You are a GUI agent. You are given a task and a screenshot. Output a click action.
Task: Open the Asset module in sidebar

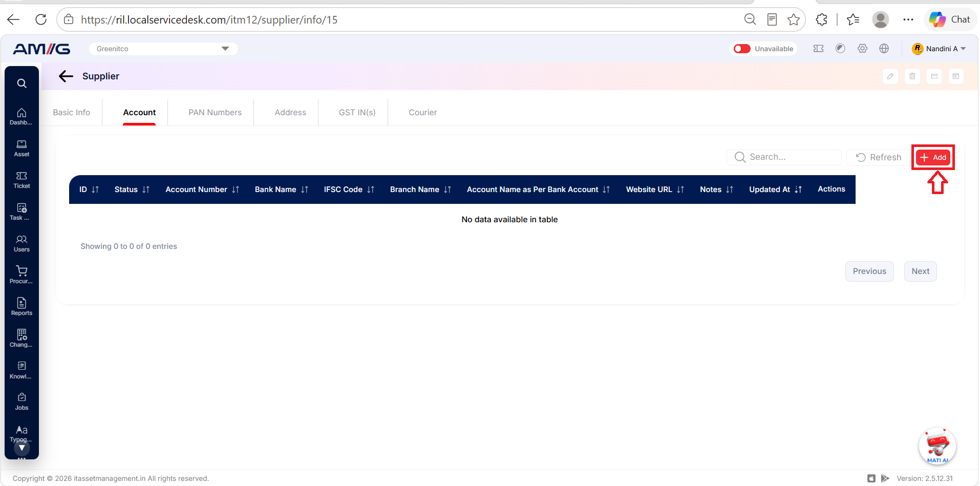point(22,149)
